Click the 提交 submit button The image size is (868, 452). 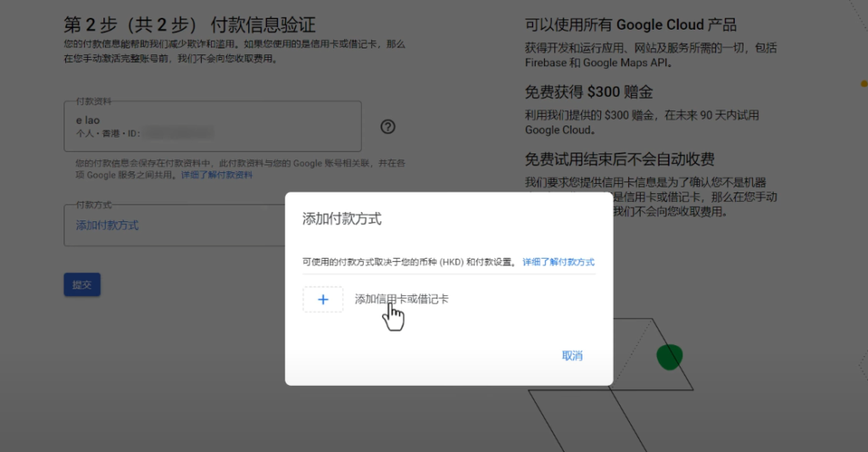pyautogui.click(x=82, y=285)
